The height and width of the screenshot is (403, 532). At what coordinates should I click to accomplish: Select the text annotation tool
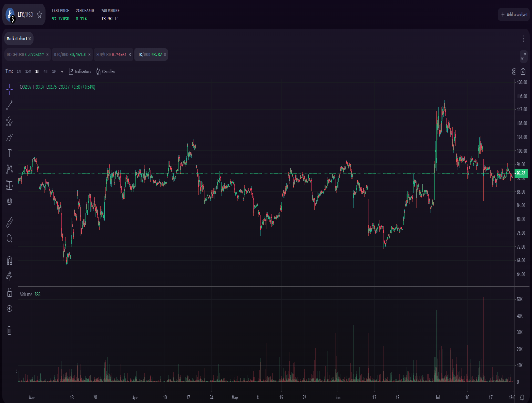click(9, 153)
